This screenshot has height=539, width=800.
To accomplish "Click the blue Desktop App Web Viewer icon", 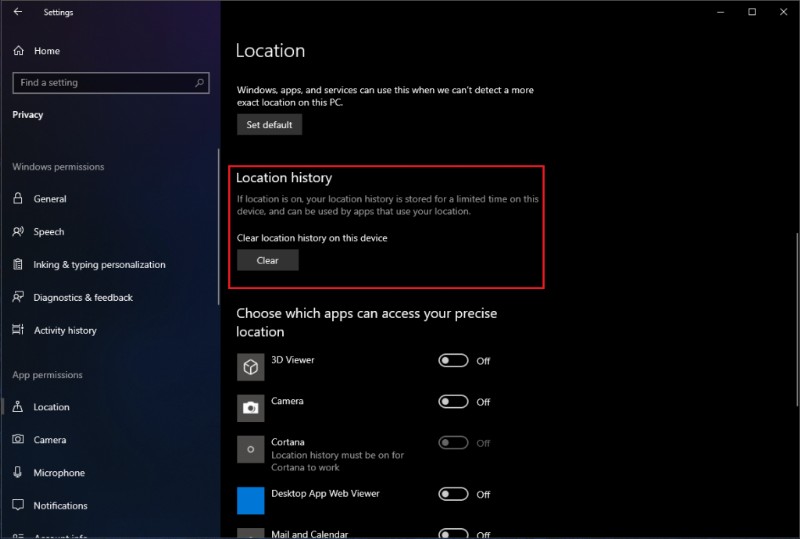I will tap(251, 500).
